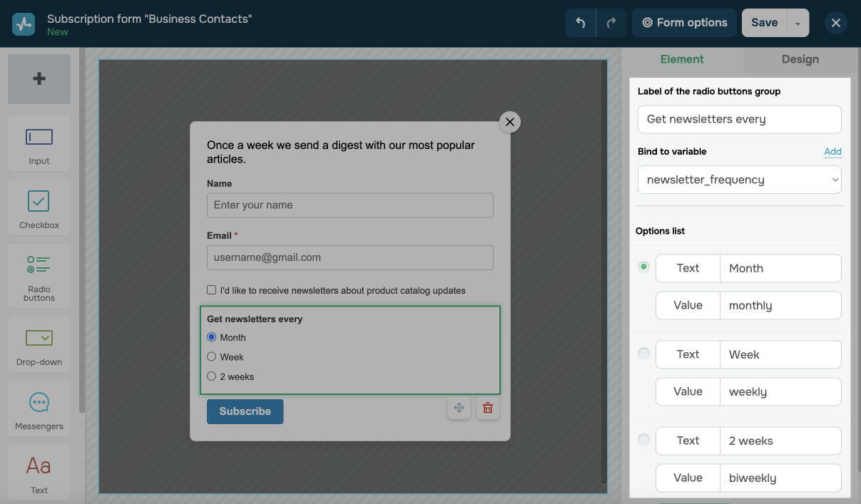
Task: Click the Add variable link
Action: [832, 151]
